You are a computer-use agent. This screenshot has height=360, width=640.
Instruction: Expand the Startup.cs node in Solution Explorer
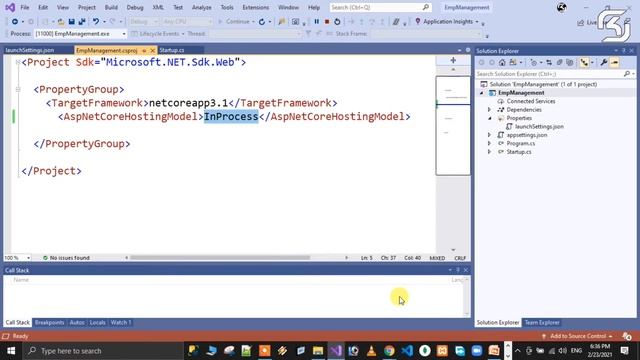[489, 152]
